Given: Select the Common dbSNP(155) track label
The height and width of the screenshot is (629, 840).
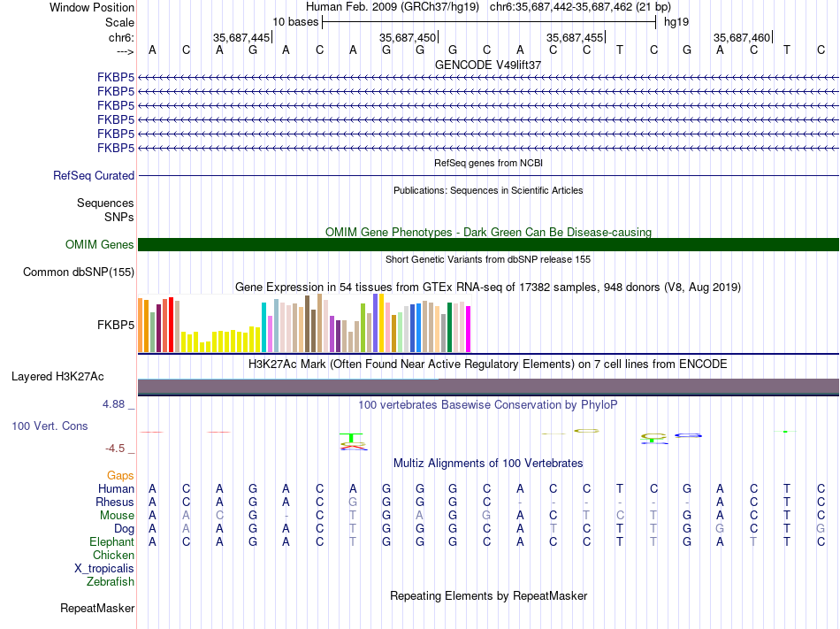Looking at the screenshot, I should [79, 272].
